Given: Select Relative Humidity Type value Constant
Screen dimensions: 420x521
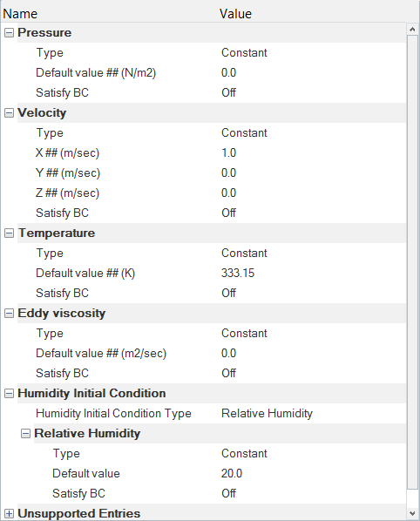Looking at the screenshot, I should (x=244, y=454).
